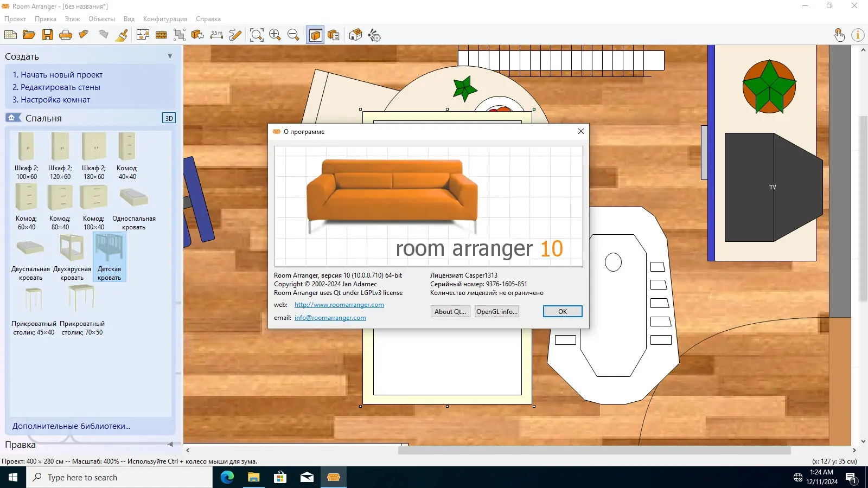Open the Конфигурация menu
The height and width of the screenshot is (488, 868).
[165, 19]
